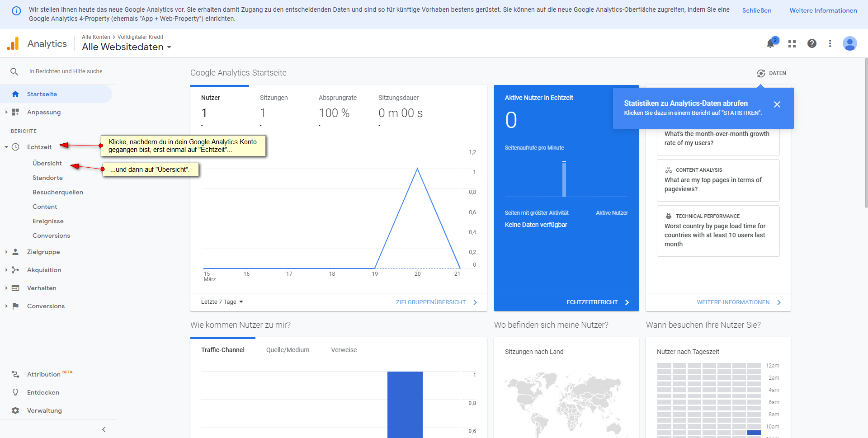Select the Sitzungsdauer metric tab
The height and width of the screenshot is (438, 868).
click(x=401, y=107)
